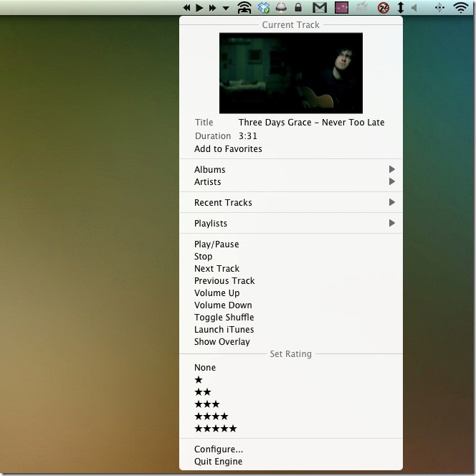Set rating to two stars
476x476 pixels.
tap(290, 392)
